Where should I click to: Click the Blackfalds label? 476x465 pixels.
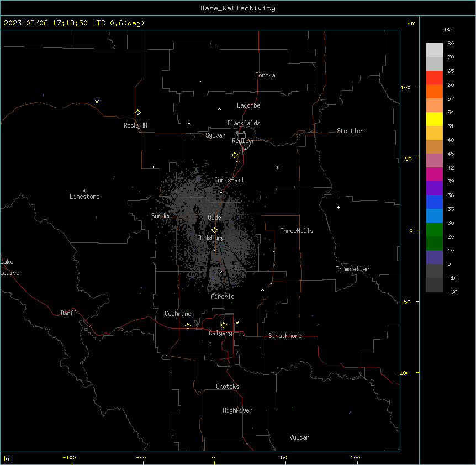pyautogui.click(x=244, y=123)
